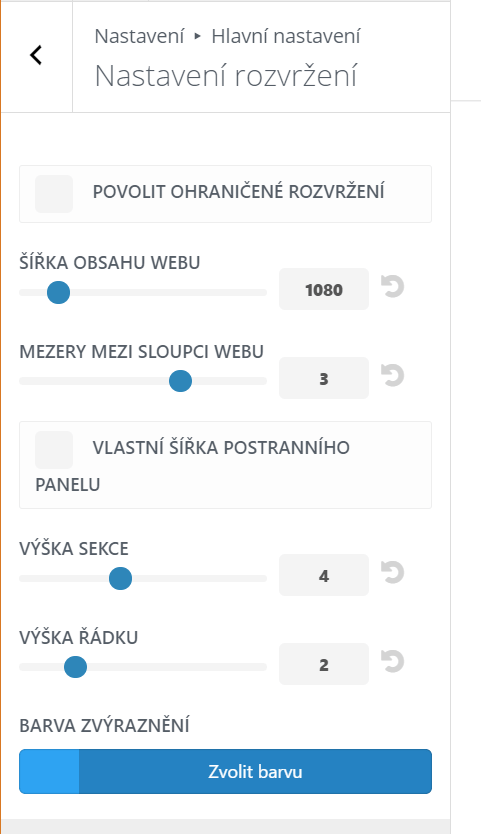481x834 pixels.
Task: Click the Výška sekce slider handle
Action: pos(120,578)
